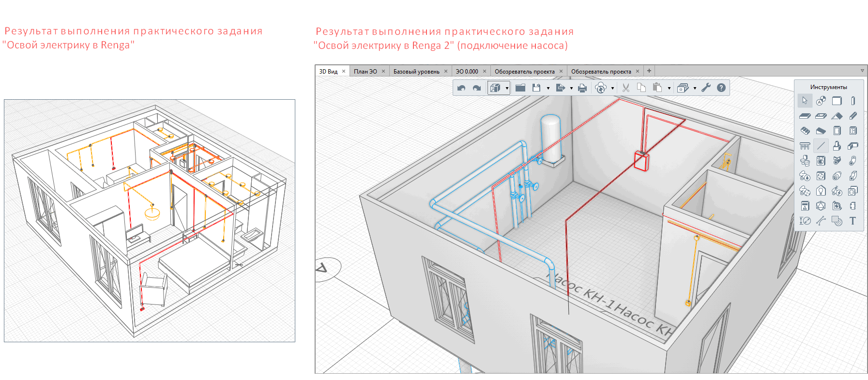Choose the Duct tool
868x380 pixels.
pyautogui.click(x=853, y=176)
